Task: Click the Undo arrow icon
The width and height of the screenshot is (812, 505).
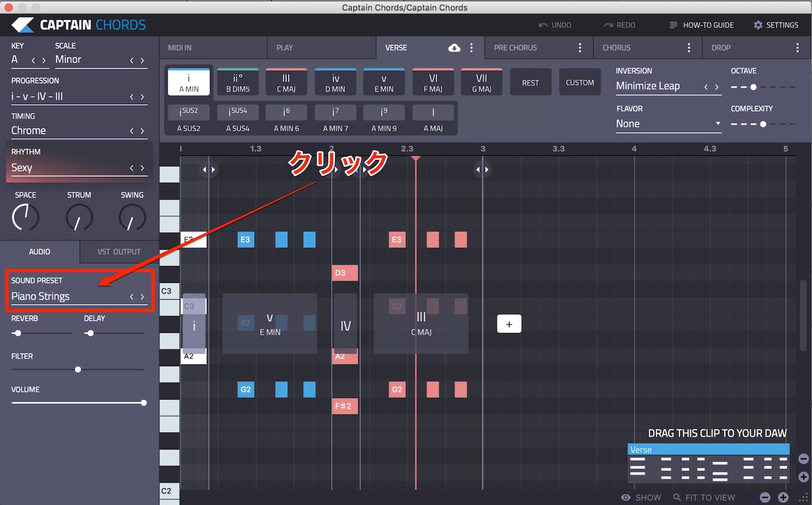Action: pos(543,25)
